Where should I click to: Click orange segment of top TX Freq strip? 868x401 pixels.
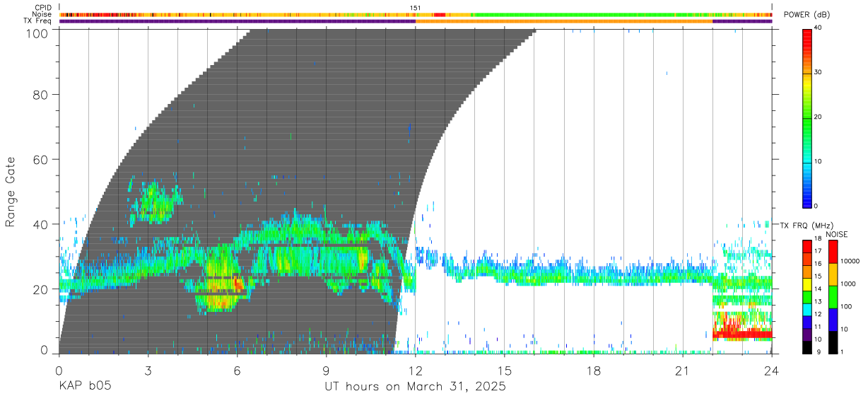564,21
